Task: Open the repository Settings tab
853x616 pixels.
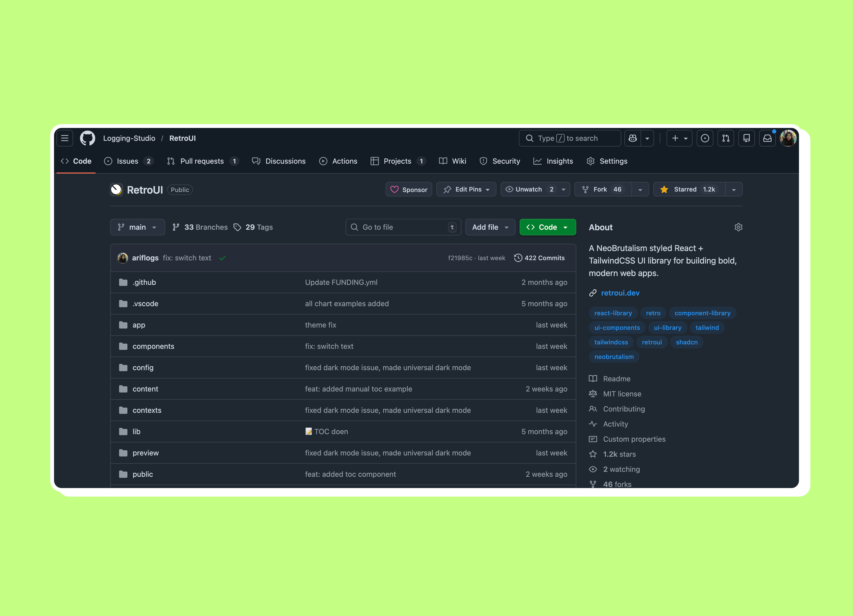Action: tap(607, 161)
